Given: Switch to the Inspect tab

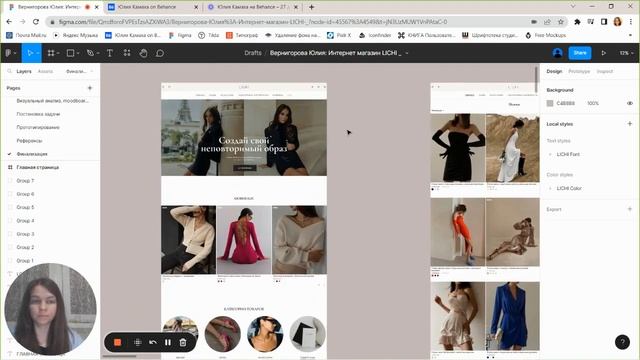Looking at the screenshot, I should click(604, 71).
